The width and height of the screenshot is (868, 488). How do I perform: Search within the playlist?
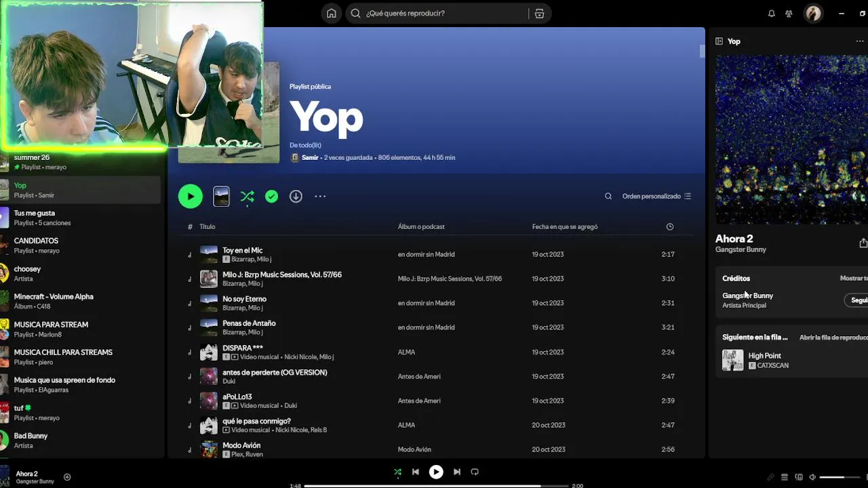[608, 197]
